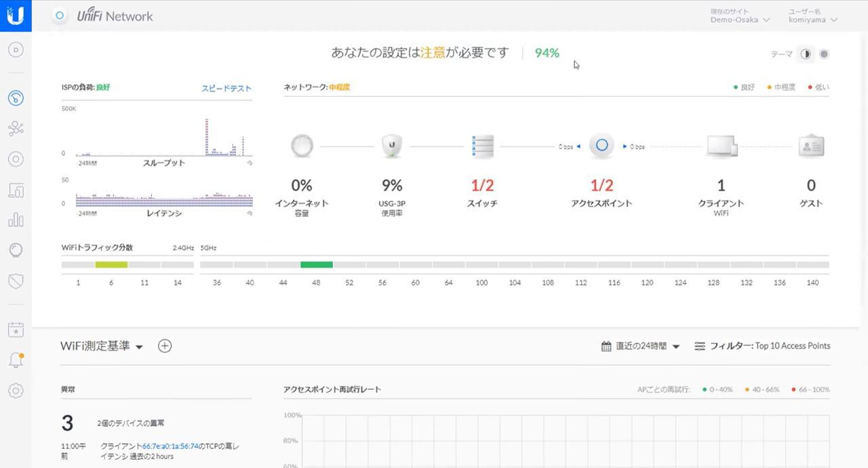Click the 1/2 アクセスポイント count
Screen dimensions: 868x468
coord(601,185)
